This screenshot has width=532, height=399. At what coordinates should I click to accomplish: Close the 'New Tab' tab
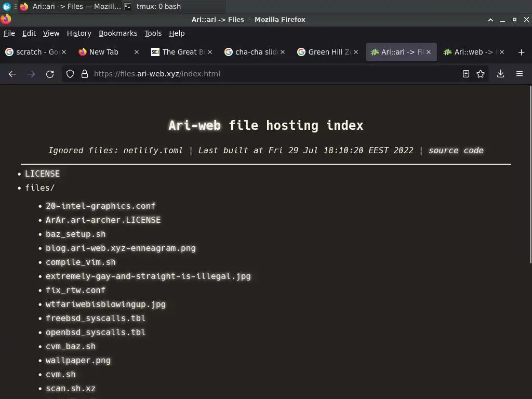(137, 52)
